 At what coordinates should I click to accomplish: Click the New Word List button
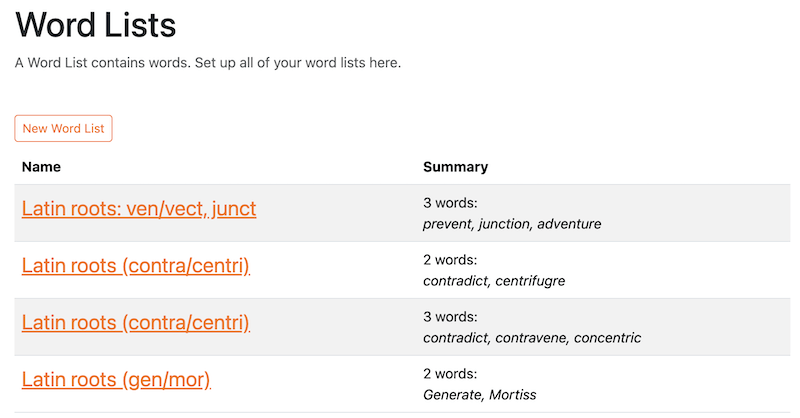point(63,129)
